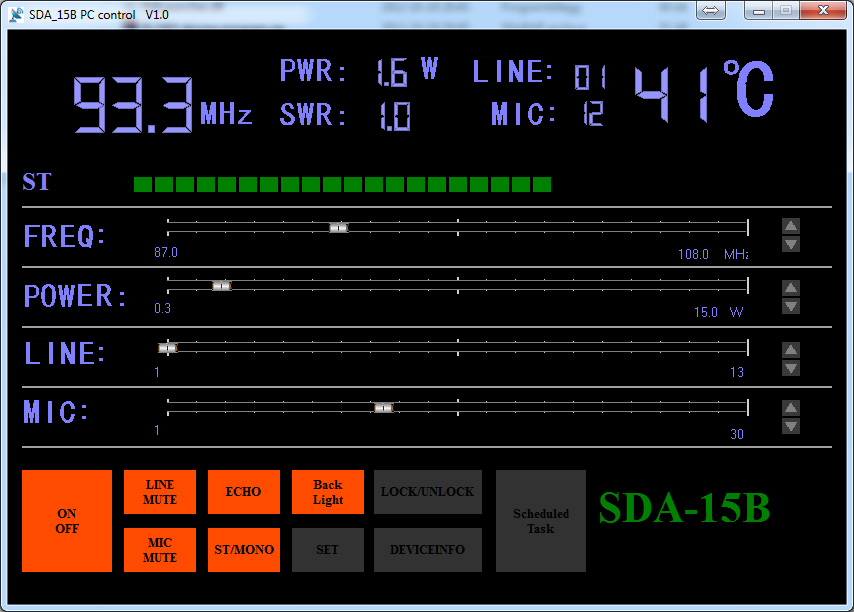Screen dimensions: 854x612
Task: Click the LINE slider handle
Action: pyautogui.click(x=167, y=348)
